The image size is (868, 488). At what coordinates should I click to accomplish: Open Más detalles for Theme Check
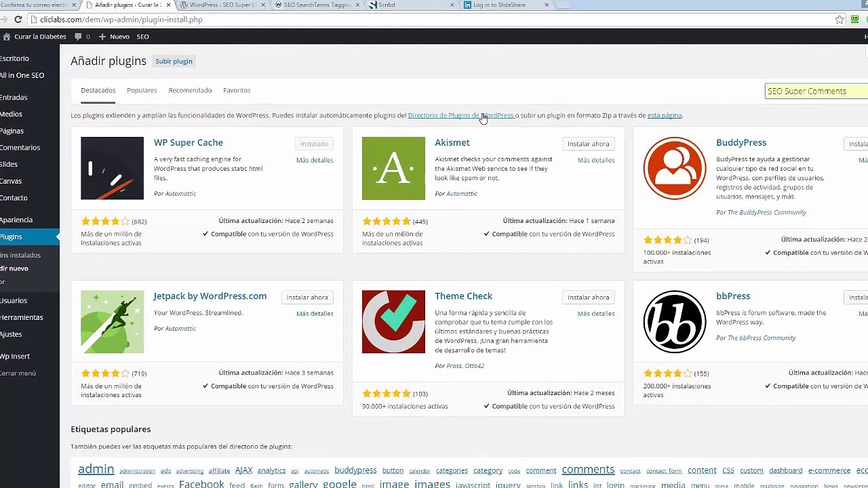596,313
